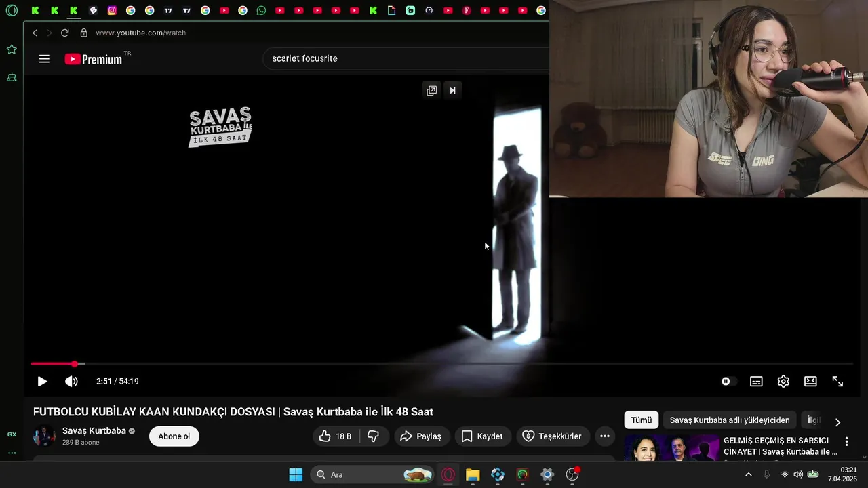Click the green battery tray icon
This screenshot has height=488, width=868.
(x=812, y=474)
